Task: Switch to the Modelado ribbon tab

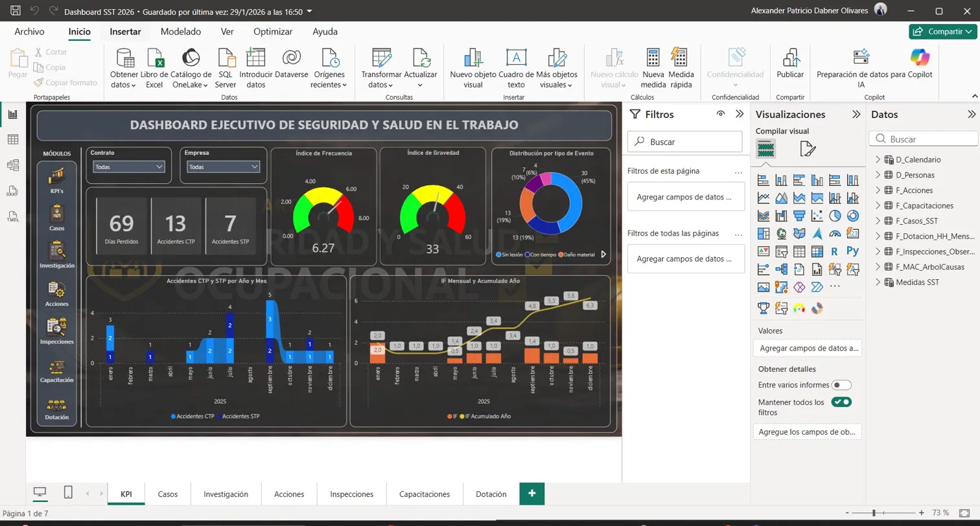Action: [x=181, y=31]
